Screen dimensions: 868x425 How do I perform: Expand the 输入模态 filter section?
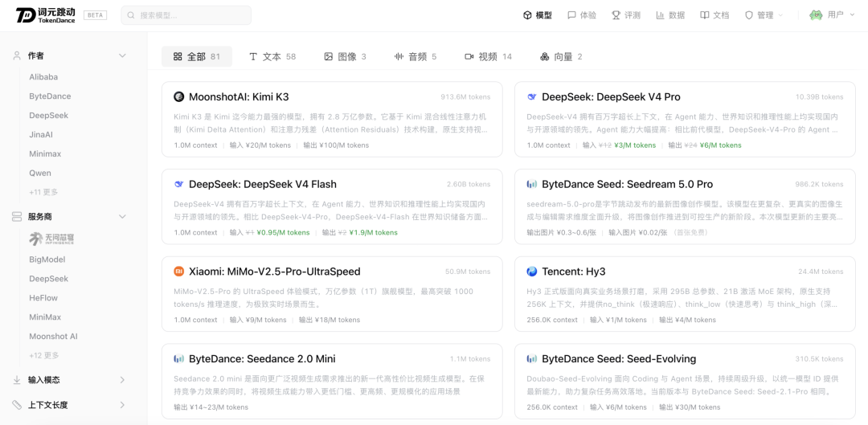123,380
